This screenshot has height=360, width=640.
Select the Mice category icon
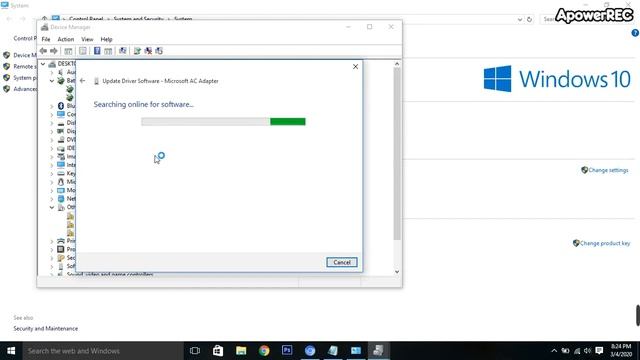tap(61, 182)
